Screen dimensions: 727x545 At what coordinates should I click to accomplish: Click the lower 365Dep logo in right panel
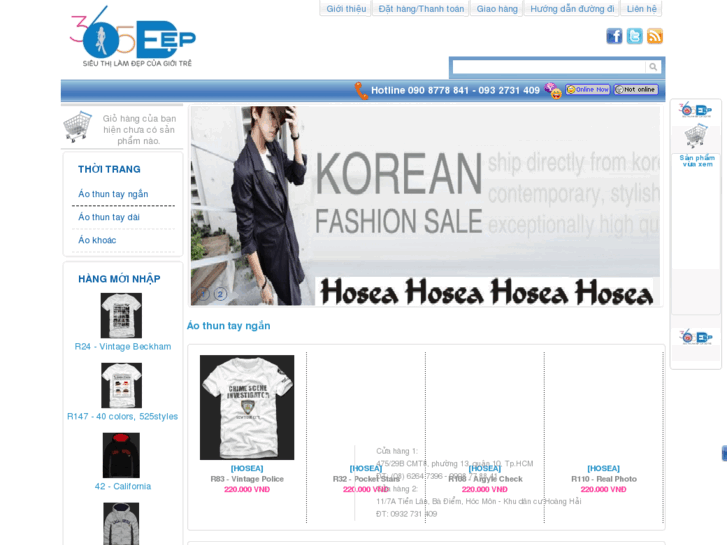pyautogui.click(x=695, y=337)
